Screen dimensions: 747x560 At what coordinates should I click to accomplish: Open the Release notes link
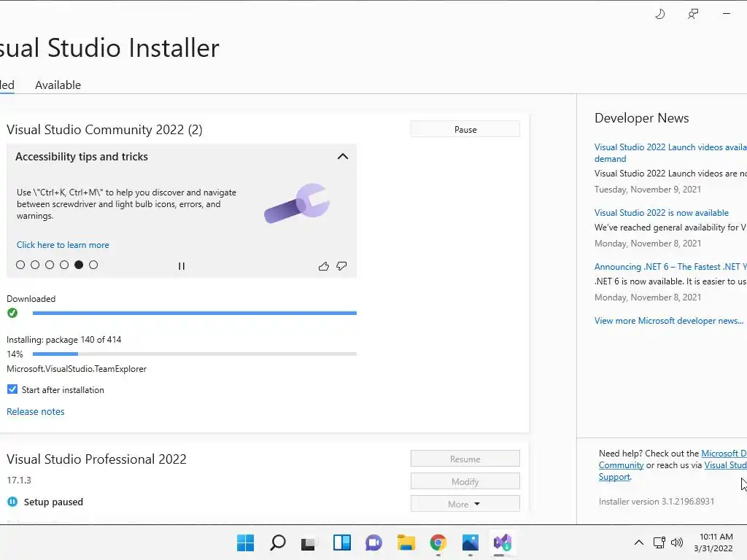35,411
